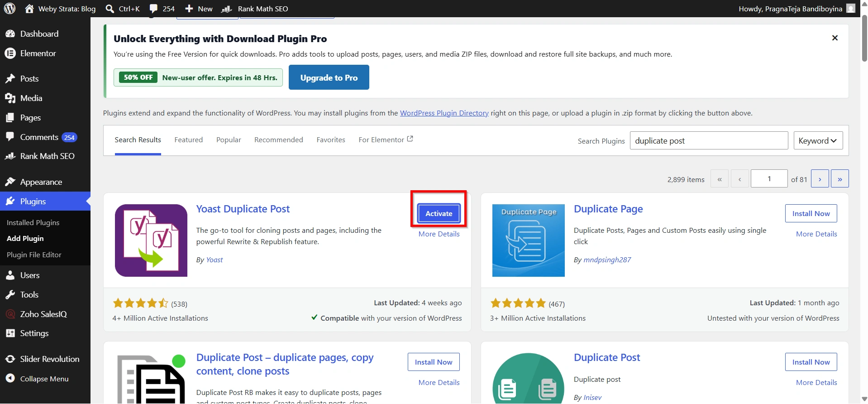The image size is (868, 404).
Task: Click the Upgrade to Pro button
Action: pos(329,77)
